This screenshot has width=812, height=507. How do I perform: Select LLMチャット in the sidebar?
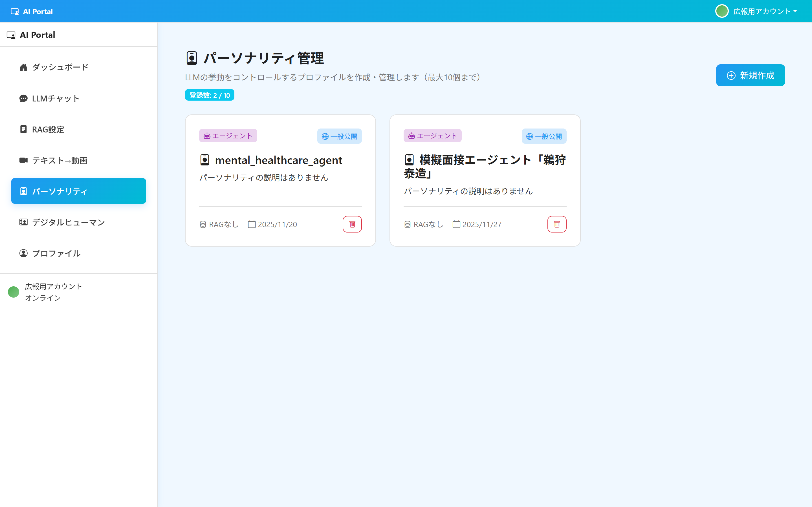55,98
